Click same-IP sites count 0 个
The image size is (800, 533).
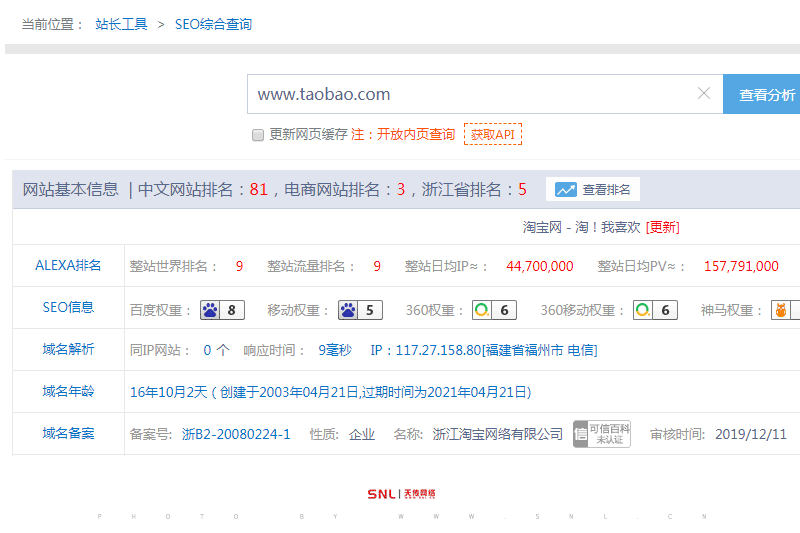click(x=216, y=350)
